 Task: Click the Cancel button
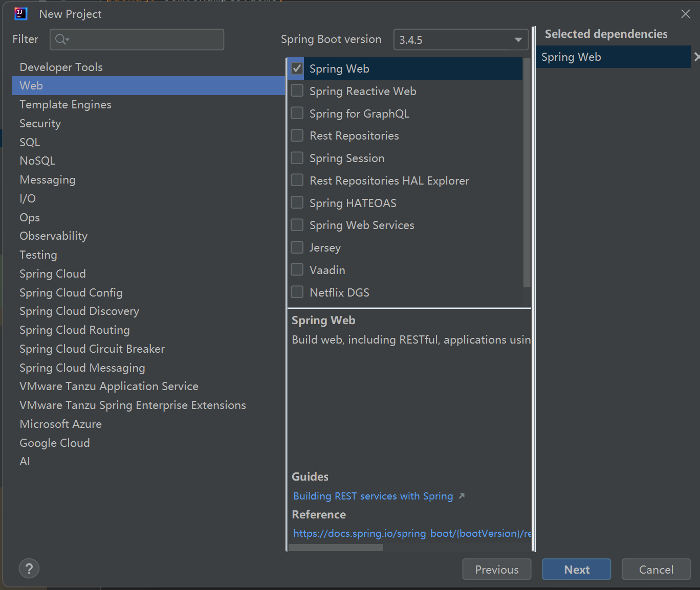pyautogui.click(x=656, y=569)
